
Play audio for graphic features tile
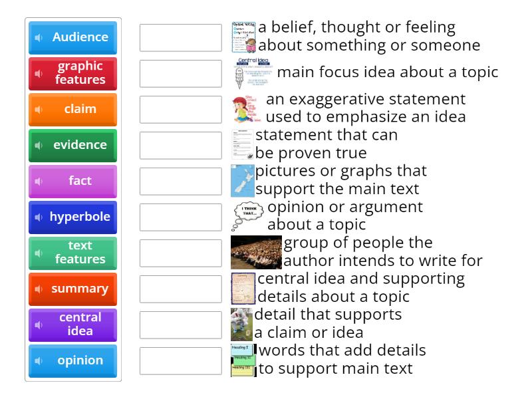39,74
